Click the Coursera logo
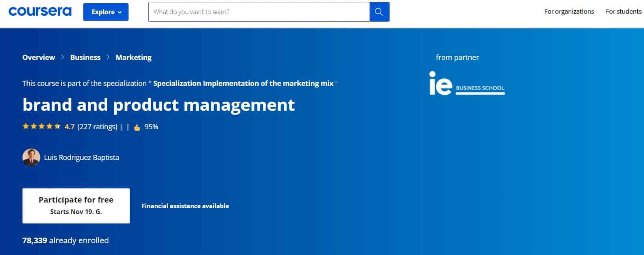 (40, 11)
